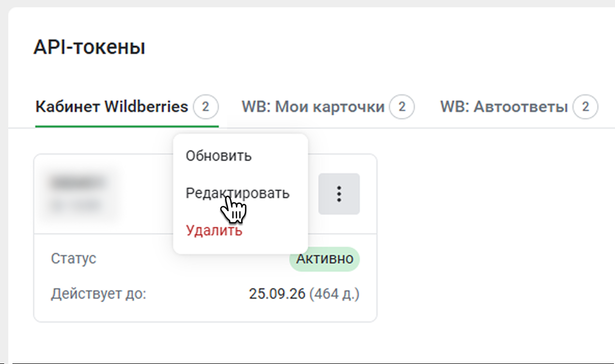Select the Кабинет Wildberries tab

tap(111, 107)
